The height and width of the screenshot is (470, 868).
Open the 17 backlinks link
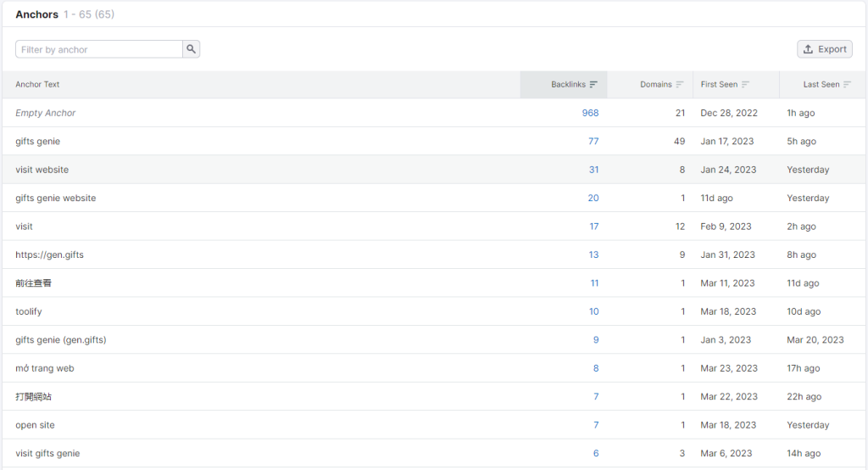pos(594,227)
